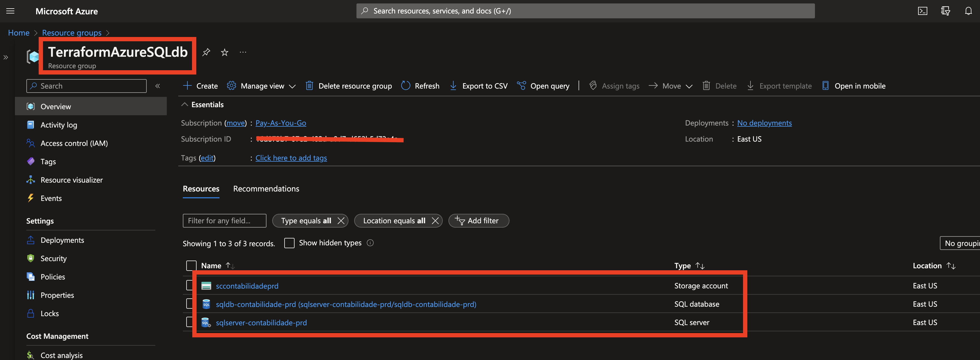Collapse the Essentials section
Image resolution: width=980 pixels, height=360 pixels.
(185, 105)
